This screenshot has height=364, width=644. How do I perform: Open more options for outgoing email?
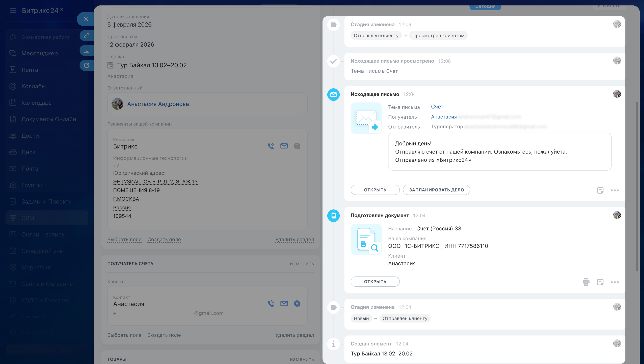pyautogui.click(x=614, y=190)
